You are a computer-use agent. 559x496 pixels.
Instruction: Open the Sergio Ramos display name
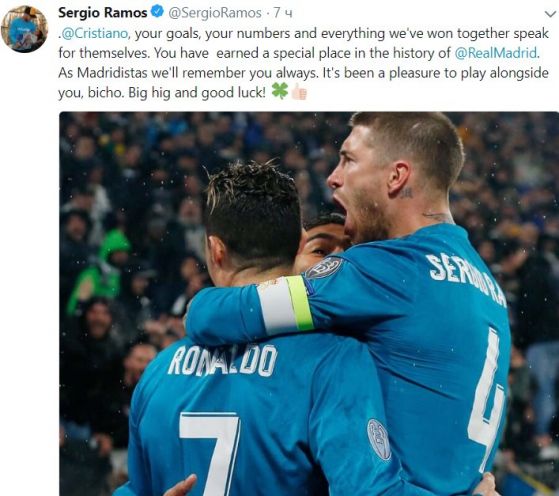(103, 13)
